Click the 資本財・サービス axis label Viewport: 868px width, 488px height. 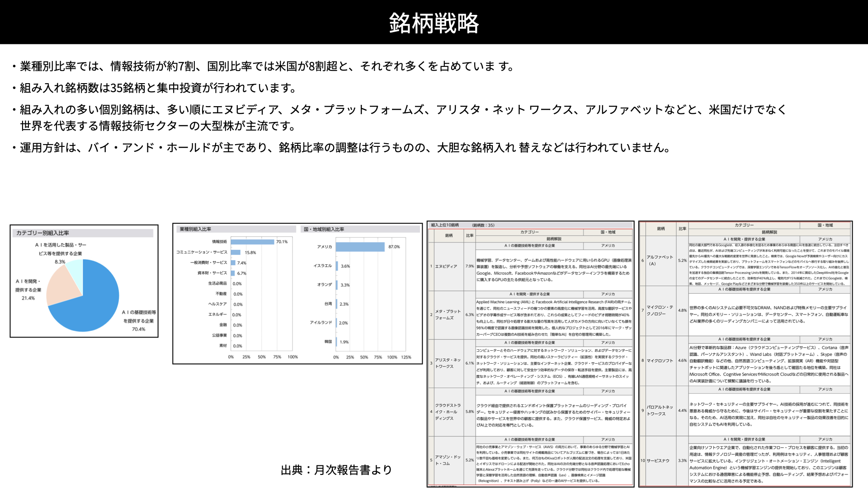212,273
